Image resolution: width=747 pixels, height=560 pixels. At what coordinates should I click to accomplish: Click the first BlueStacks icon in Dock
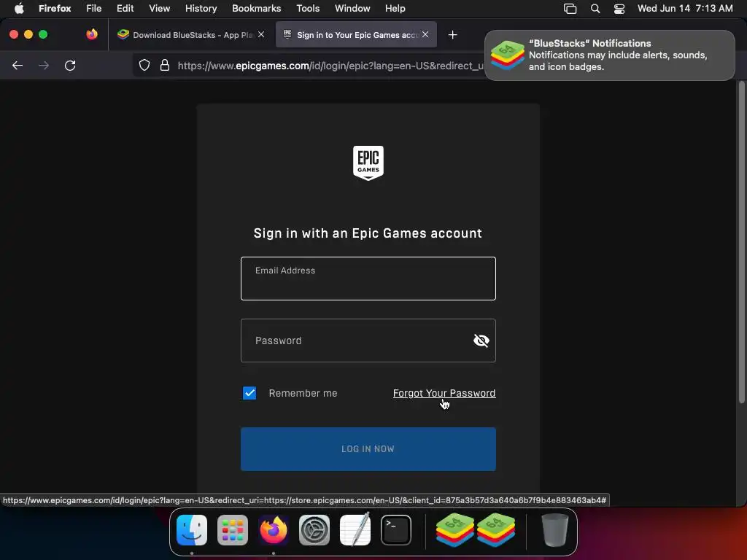tap(454, 530)
